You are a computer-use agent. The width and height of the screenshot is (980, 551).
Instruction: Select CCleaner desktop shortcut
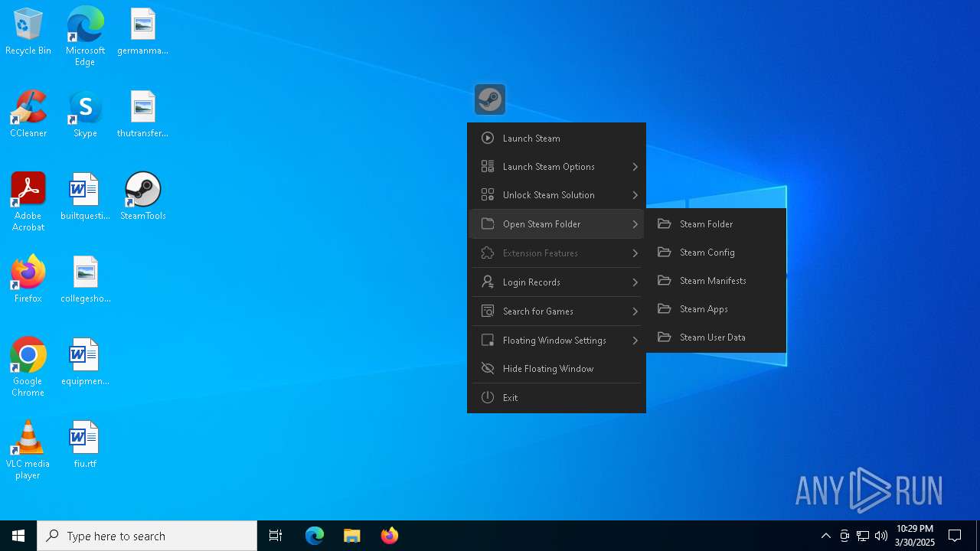(28, 114)
